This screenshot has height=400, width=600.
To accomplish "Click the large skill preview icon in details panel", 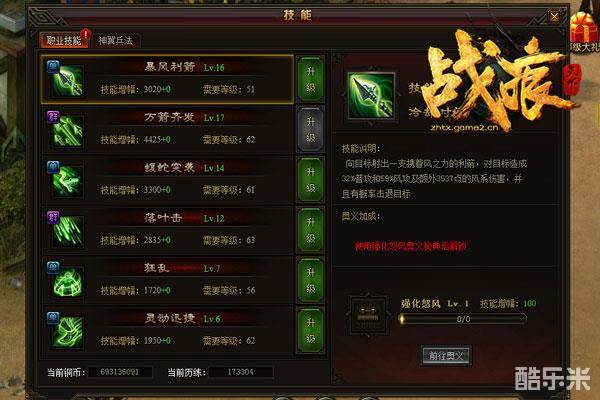I will (371, 96).
